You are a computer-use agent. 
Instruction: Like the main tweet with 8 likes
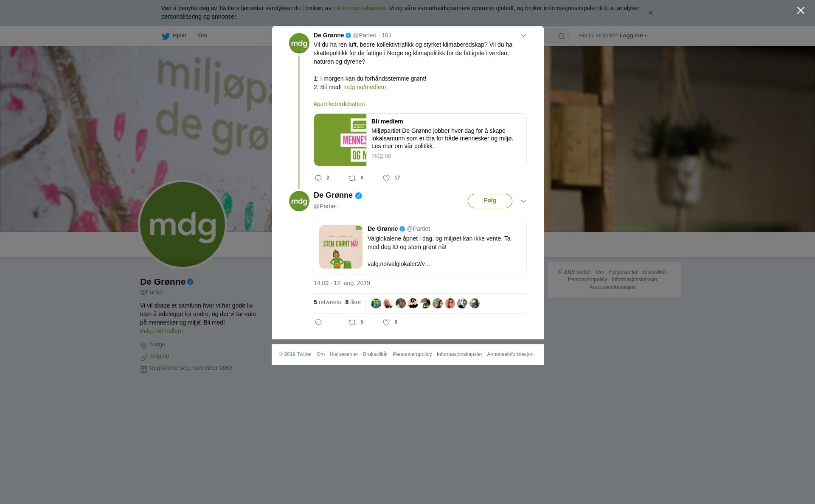(x=386, y=322)
